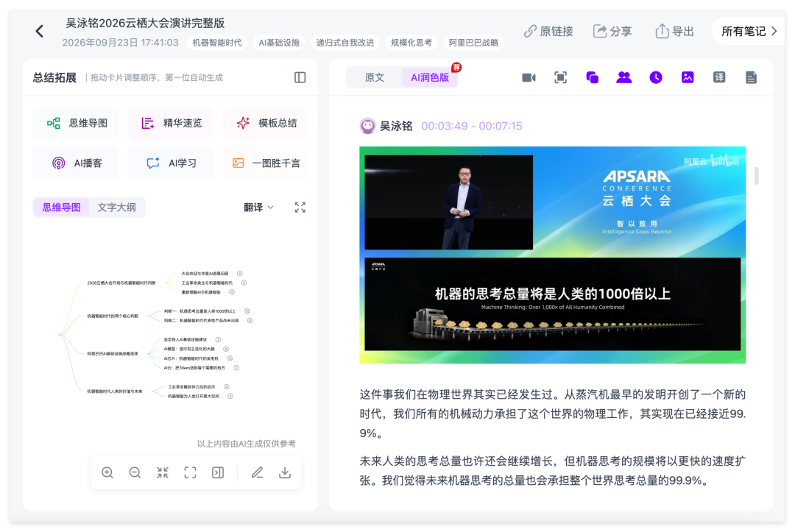Fit mind map to frame icon
This screenshot has width=795, height=532.
point(190,472)
